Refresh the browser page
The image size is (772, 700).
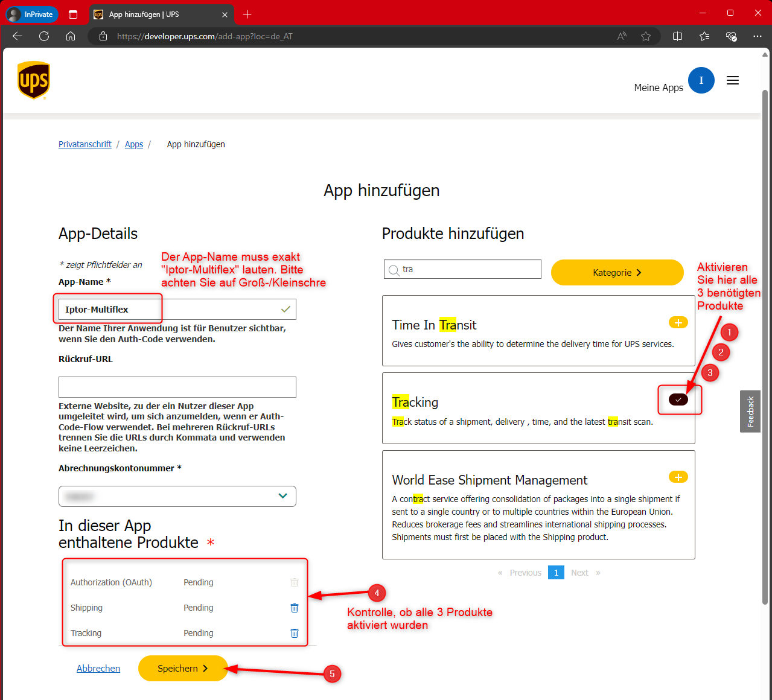[44, 36]
